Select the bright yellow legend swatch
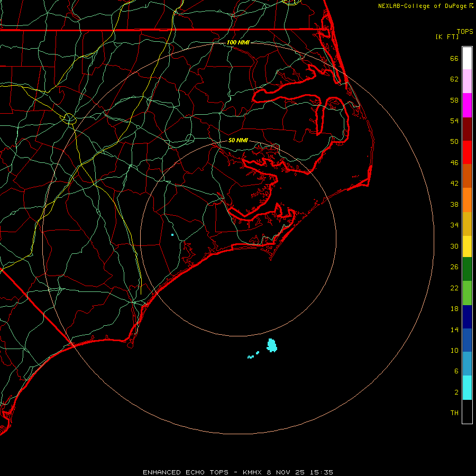 (x=467, y=246)
